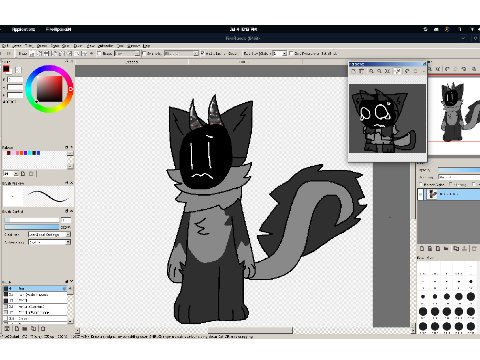This screenshot has width=480, height=360.
Task: Click the clock in the top bar
Action: (x=243, y=29)
